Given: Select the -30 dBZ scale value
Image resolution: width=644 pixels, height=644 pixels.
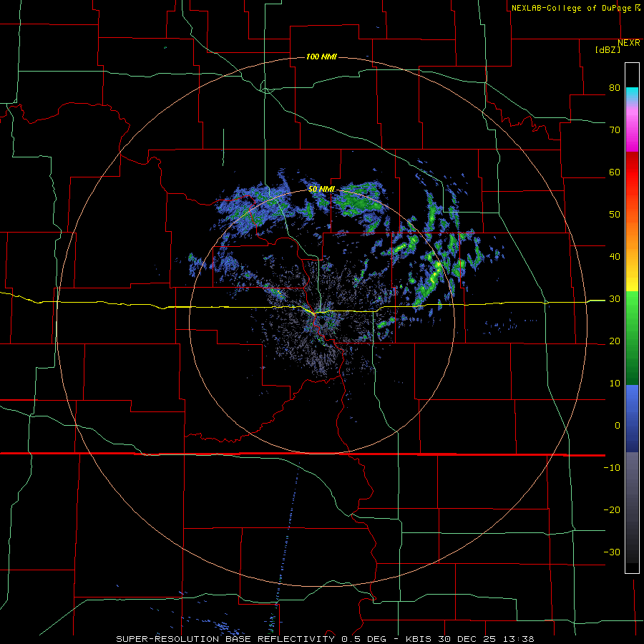Looking at the screenshot, I should [x=612, y=552].
